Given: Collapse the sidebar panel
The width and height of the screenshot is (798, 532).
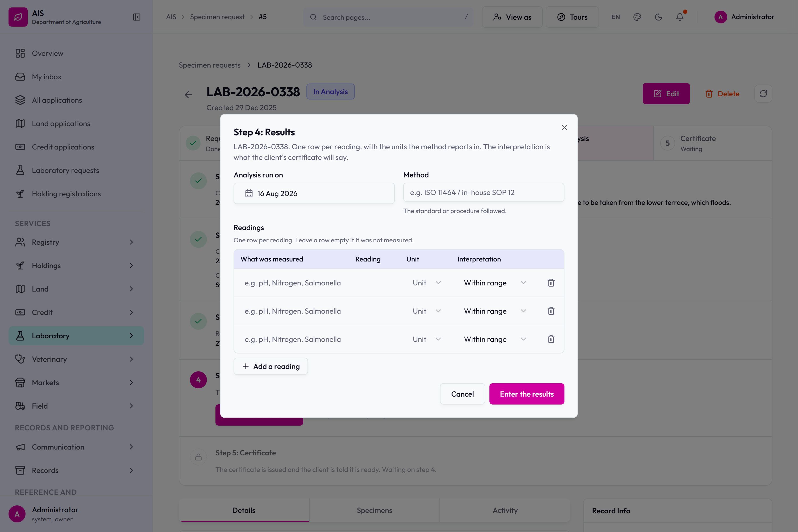Looking at the screenshot, I should click(137, 17).
